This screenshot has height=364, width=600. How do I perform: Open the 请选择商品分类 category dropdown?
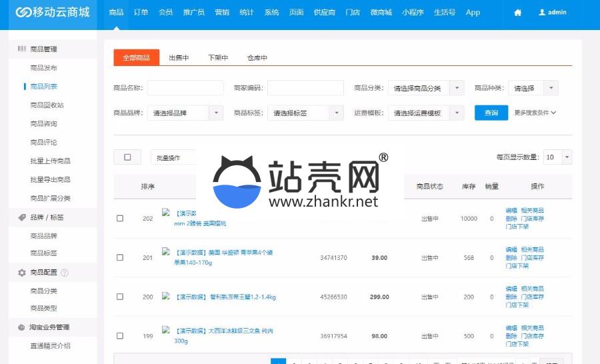click(x=426, y=88)
